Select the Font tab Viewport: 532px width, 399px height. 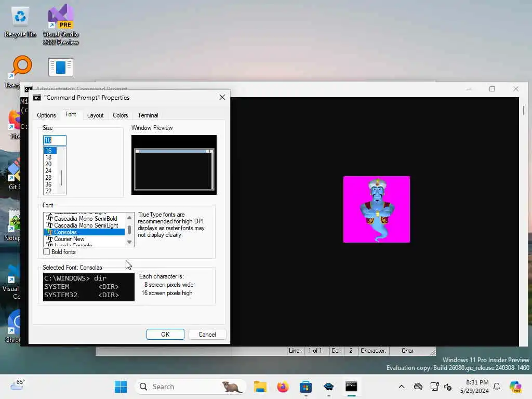click(71, 115)
